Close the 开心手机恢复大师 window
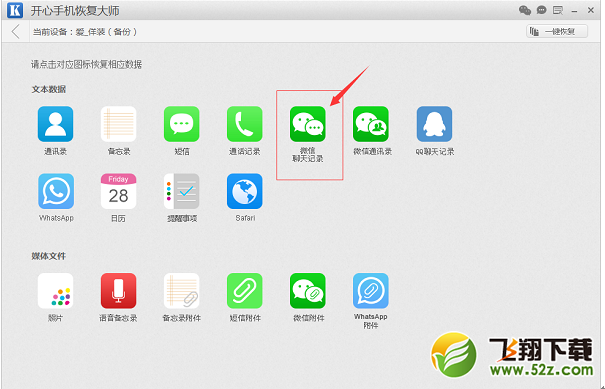The height and width of the screenshot is (389, 605). 591,10
